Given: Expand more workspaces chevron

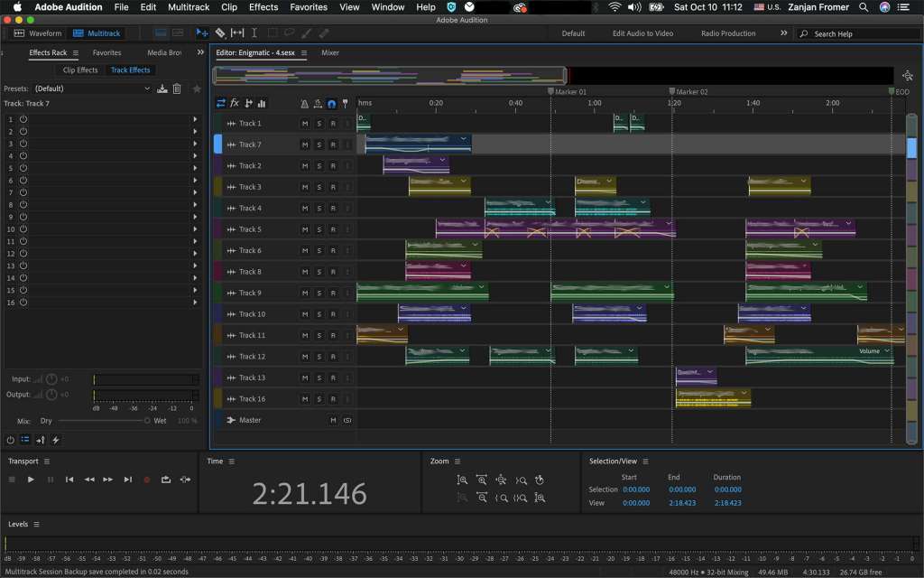Looking at the screenshot, I should click(784, 33).
